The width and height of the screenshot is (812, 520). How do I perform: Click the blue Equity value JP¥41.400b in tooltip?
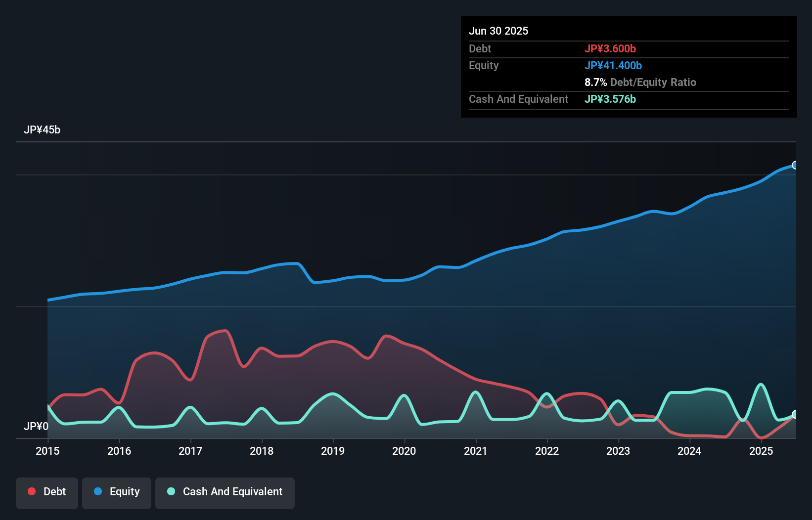pyautogui.click(x=614, y=65)
